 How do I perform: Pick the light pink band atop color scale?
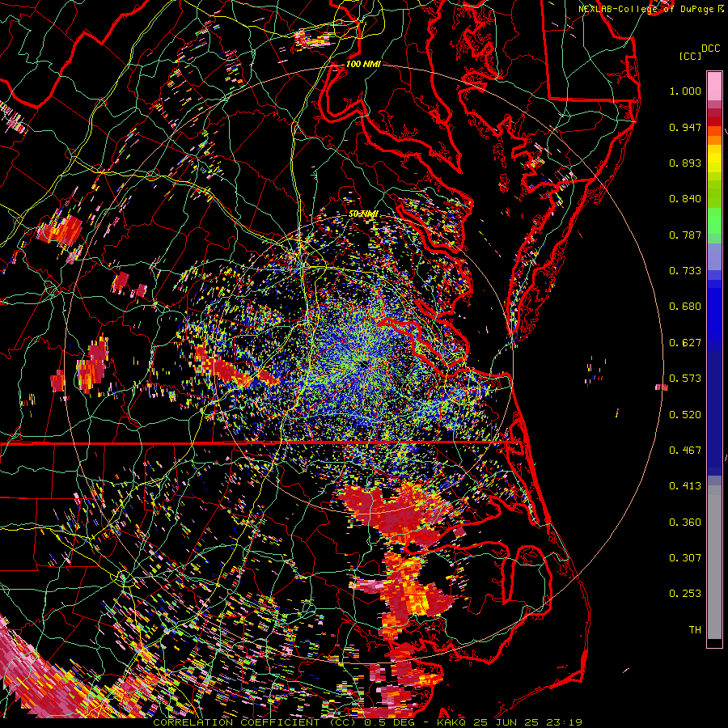714,86
